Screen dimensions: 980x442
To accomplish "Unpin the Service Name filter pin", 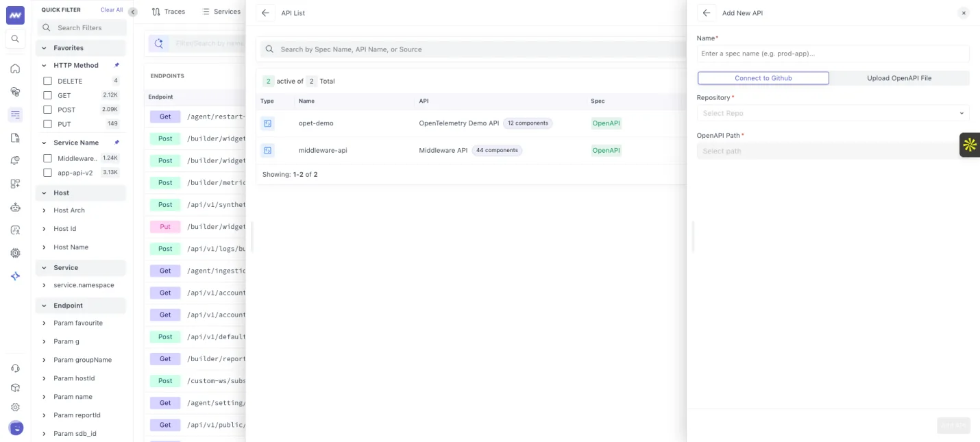I will tap(117, 143).
